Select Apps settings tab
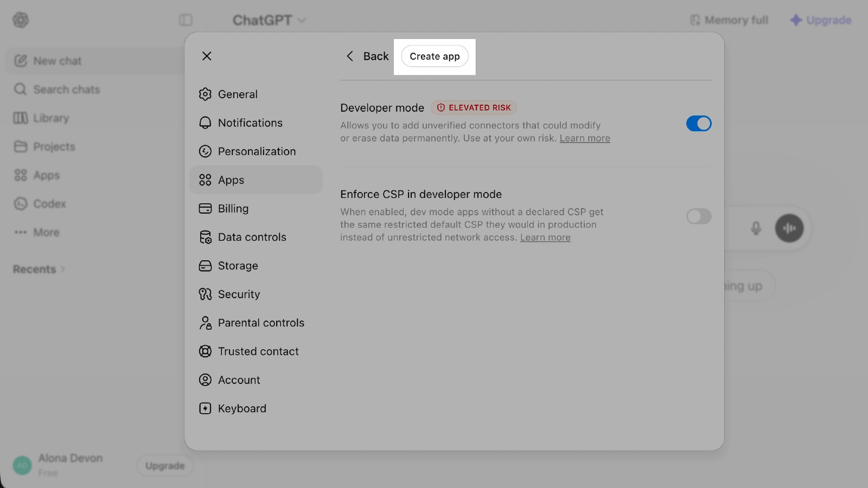 coord(256,180)
